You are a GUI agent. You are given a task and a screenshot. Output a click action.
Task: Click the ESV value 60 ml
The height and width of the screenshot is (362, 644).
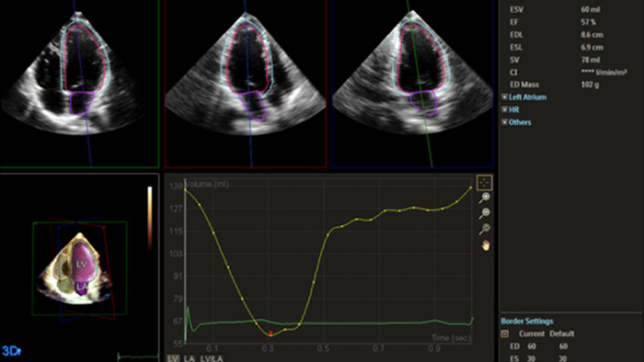click(x=591, y=9)
